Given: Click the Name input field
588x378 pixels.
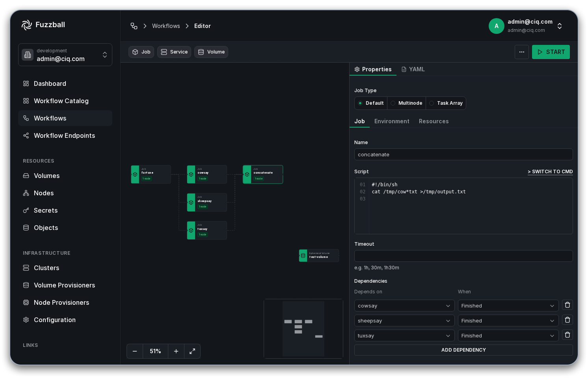Looking at the screenshot, I should click(x=463, y=154).
